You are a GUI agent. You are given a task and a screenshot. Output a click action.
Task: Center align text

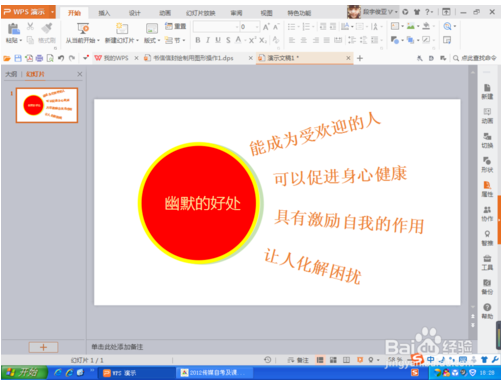coord(304,40)
